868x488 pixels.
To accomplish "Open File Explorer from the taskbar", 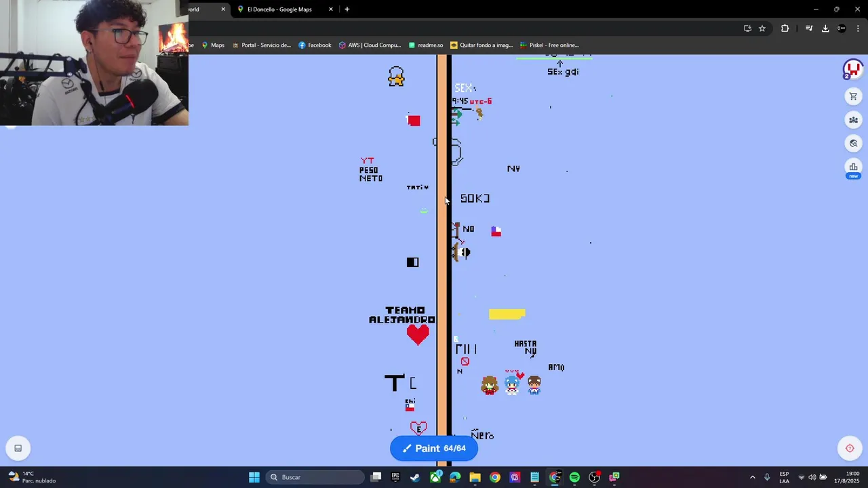I will coord(475,477).
